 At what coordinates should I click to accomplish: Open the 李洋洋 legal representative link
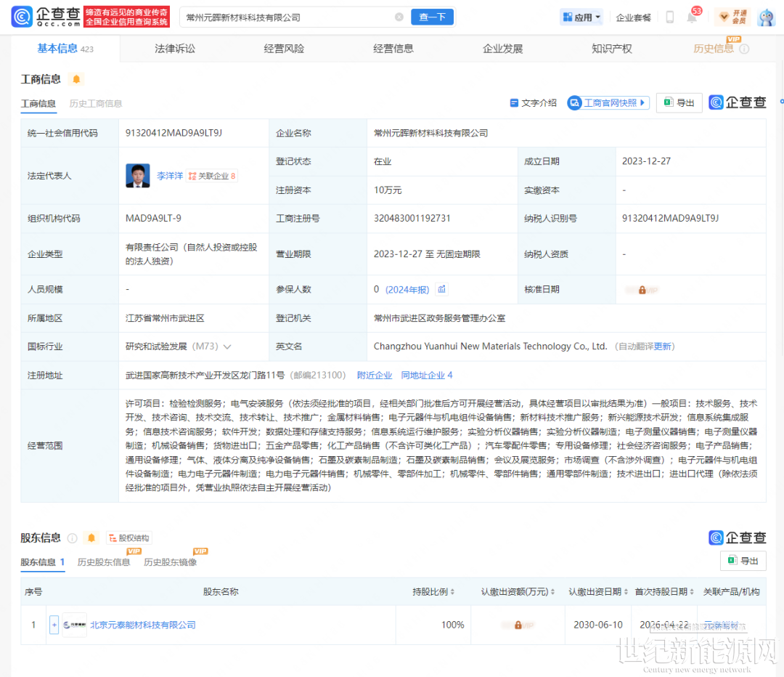[x=169, y=176]
